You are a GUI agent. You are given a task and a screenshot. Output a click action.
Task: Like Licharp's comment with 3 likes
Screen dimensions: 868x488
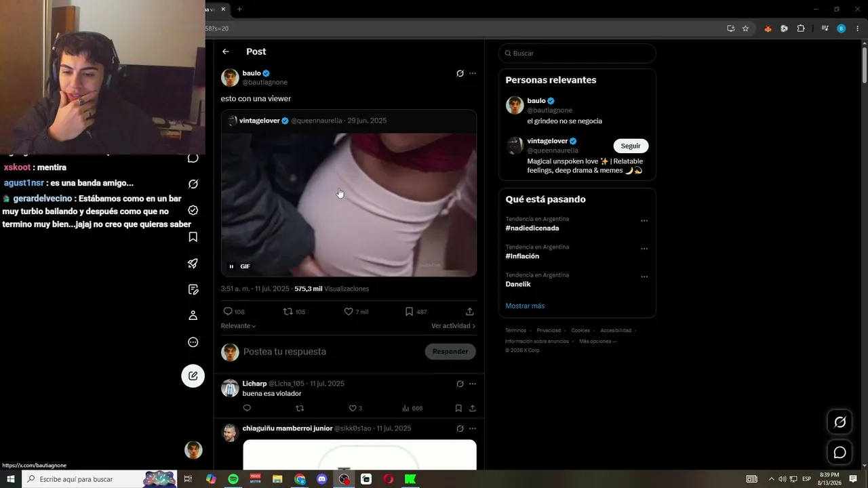[x=353, y=408]
